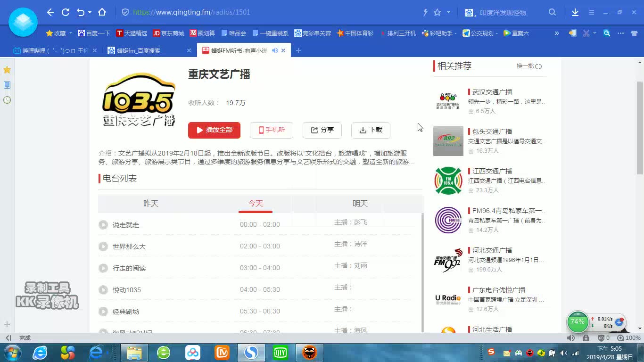Click the undo closed-tab arrow icon
Screen dimensions: 644x362
point(81,13)
